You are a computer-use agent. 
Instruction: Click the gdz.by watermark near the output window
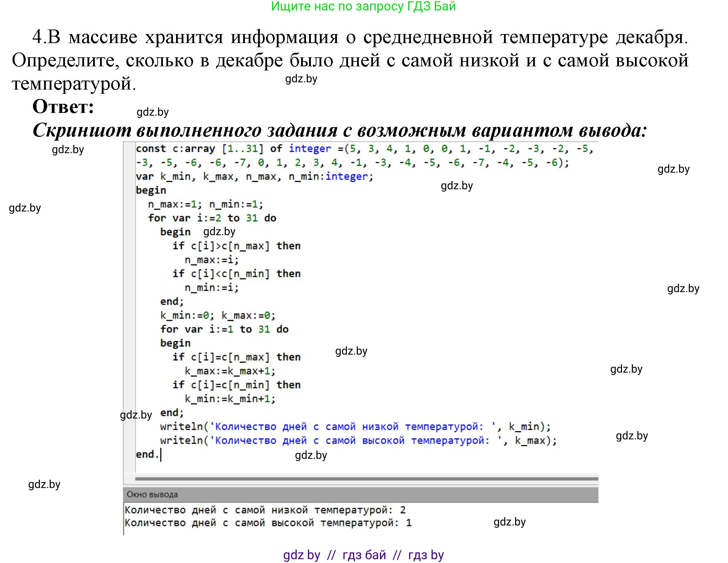[x=510, y=521]
